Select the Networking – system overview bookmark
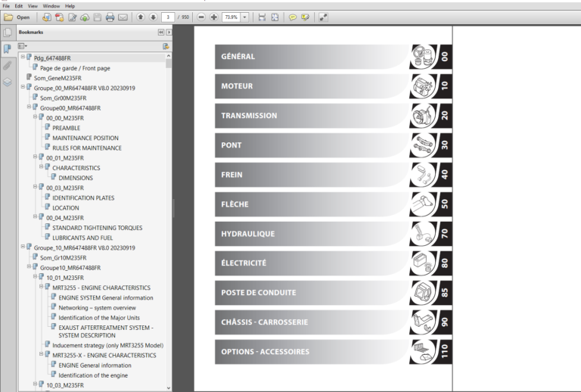This screenshot has height=392, width=581. [x=97, y=308]
